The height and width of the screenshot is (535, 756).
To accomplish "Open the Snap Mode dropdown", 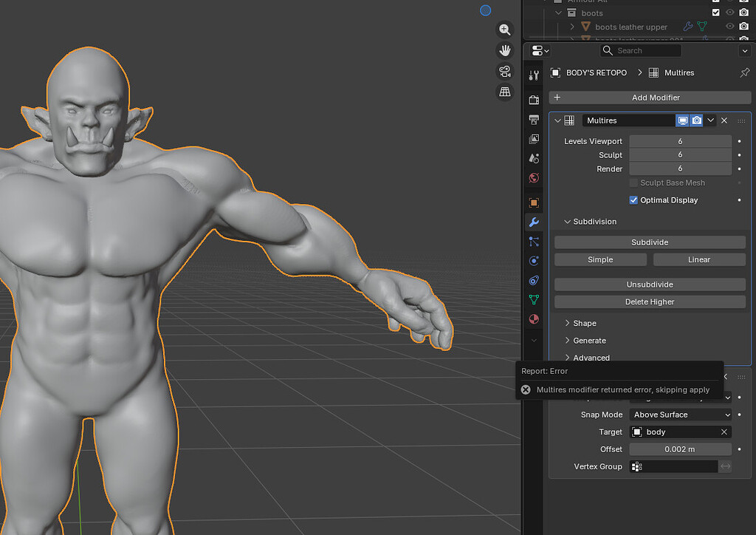I will pos(680,415).
